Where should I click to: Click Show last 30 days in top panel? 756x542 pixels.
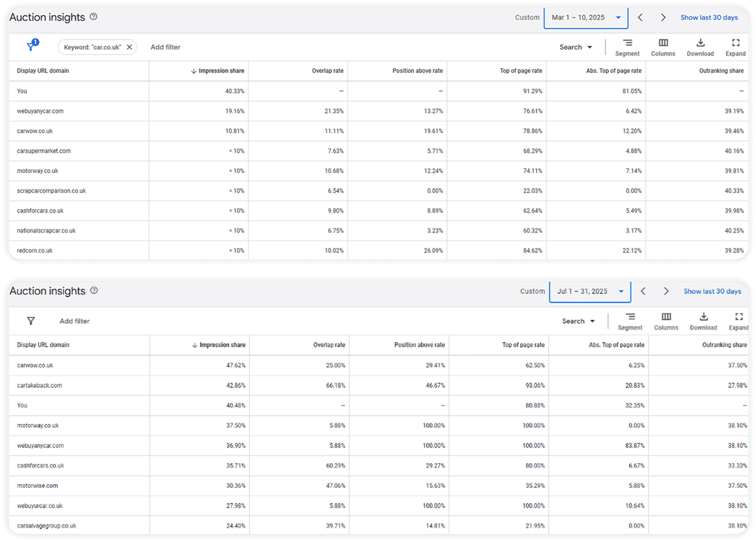[x=709, y=17]
